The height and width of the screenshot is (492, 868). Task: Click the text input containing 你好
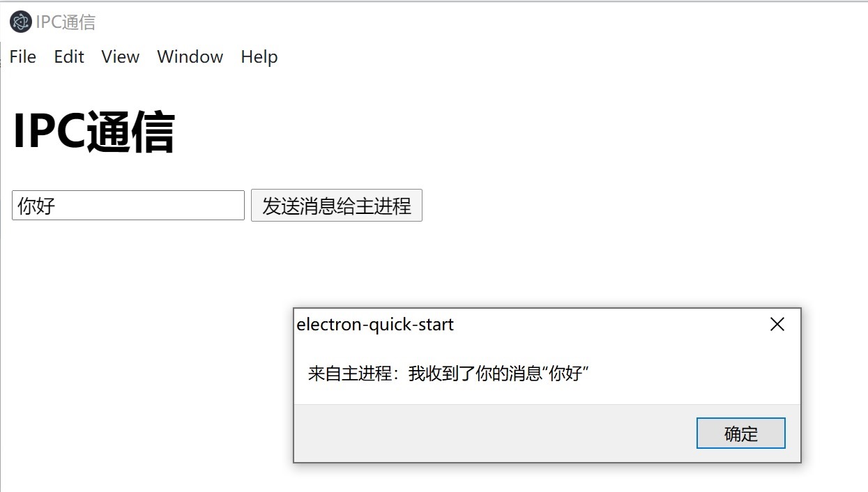coord(128,205)
